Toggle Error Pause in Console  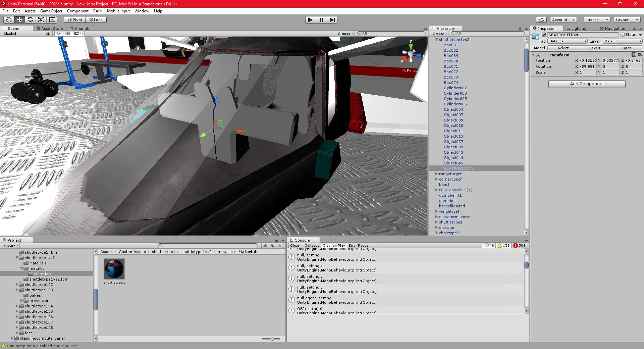358,246
